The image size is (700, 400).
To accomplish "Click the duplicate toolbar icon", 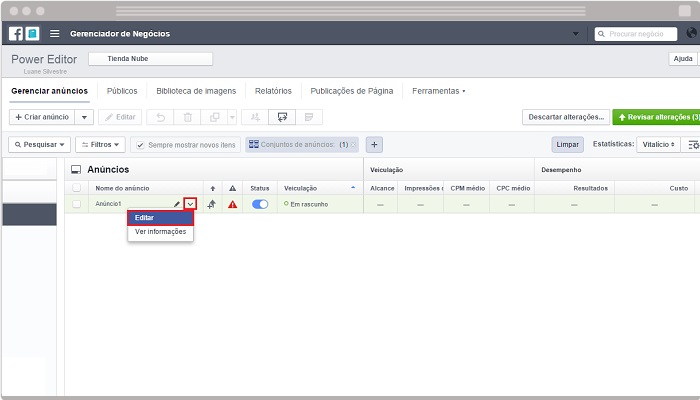I will pos(214,117).
